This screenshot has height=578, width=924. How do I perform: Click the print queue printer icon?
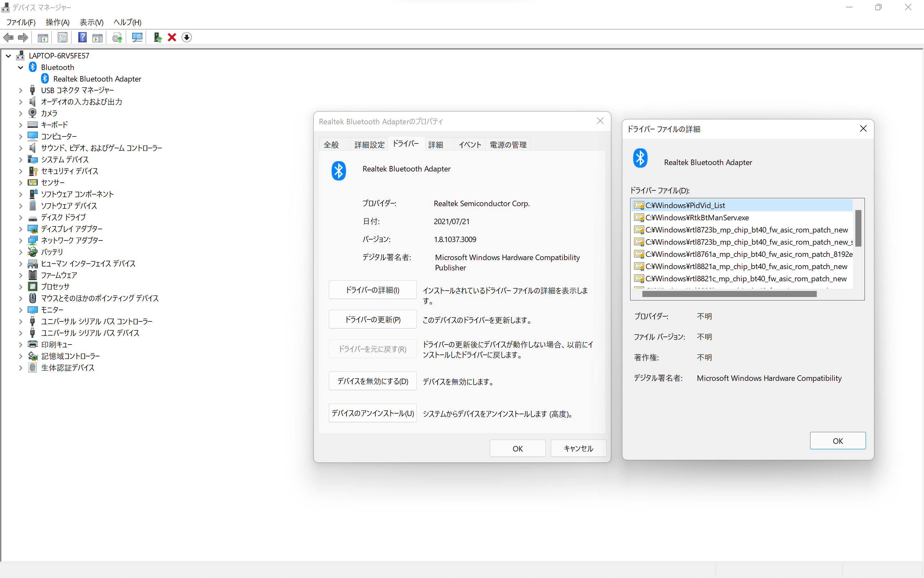(x=33, y=345)
